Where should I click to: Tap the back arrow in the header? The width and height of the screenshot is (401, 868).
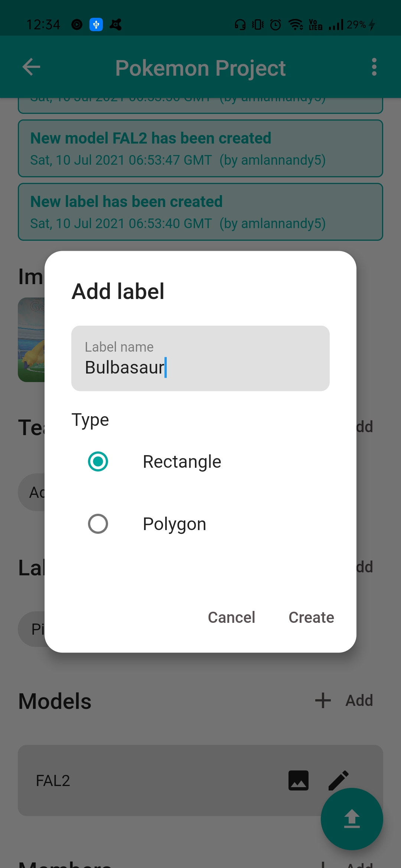(x=31, y=67)
